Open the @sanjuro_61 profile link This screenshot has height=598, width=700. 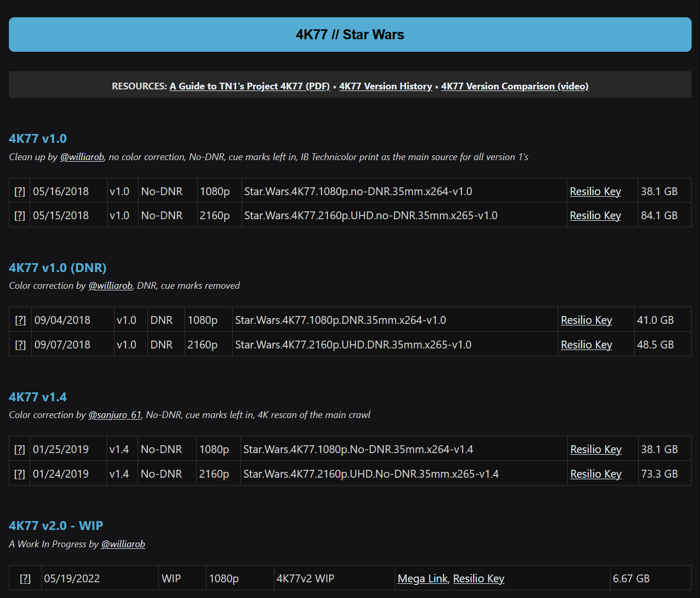pos(115,415)
